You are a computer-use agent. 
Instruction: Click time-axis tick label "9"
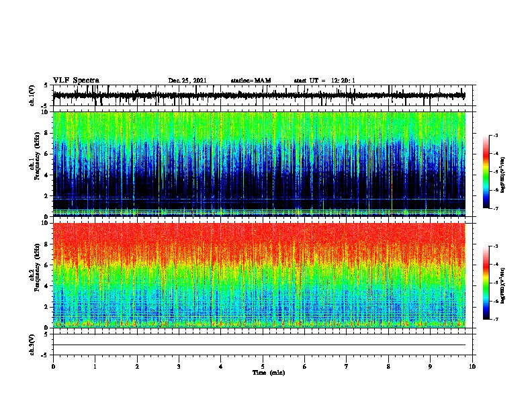(x=430, y=367)
